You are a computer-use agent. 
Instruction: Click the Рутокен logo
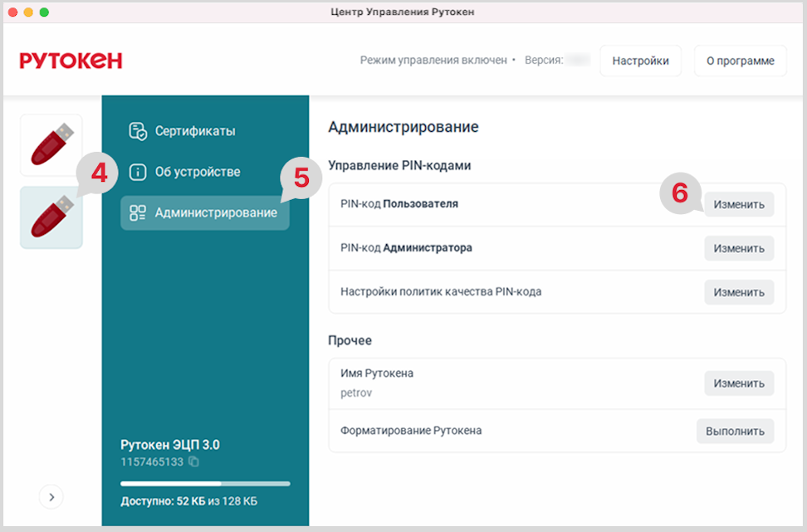pos(71,61)
